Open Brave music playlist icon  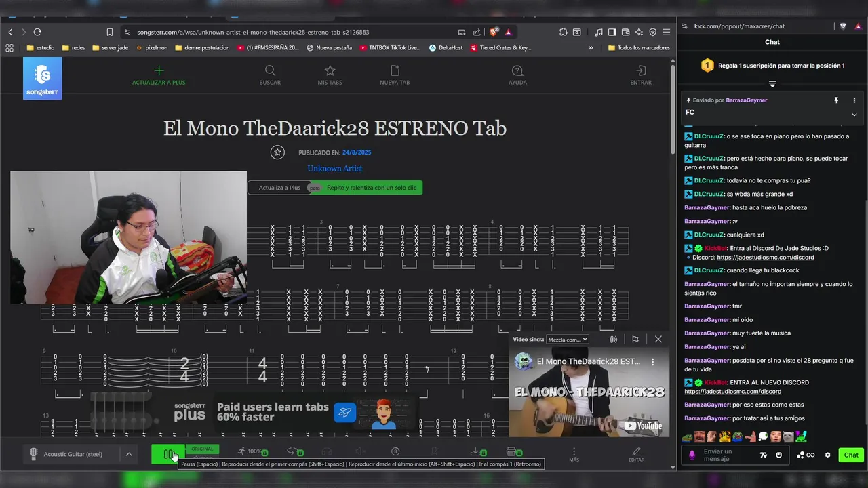point(598,32)
